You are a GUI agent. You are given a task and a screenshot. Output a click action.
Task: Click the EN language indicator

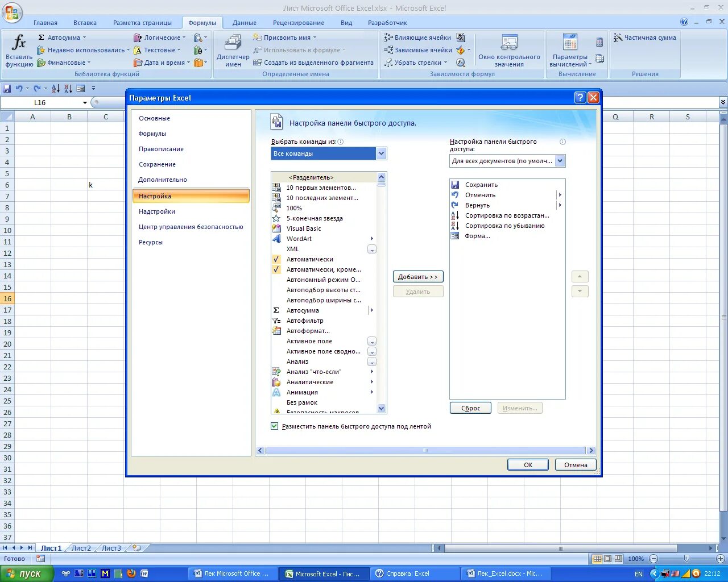click(x=639, y=574)
